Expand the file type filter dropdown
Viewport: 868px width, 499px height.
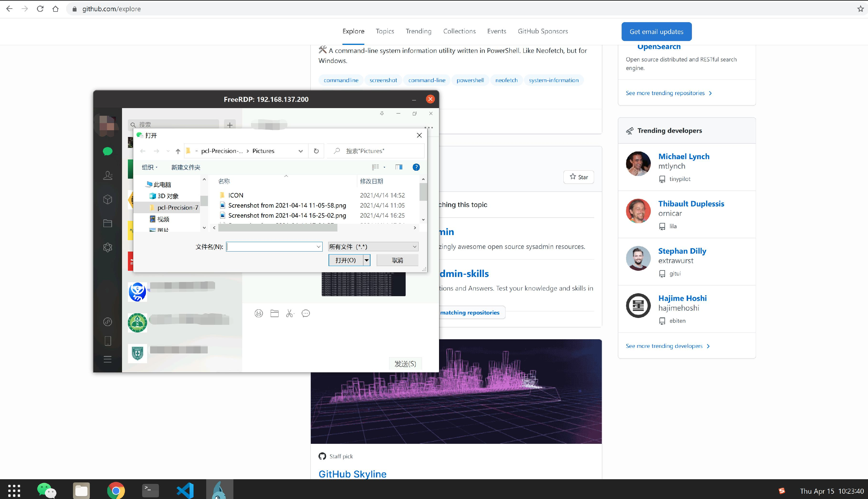pyautogui.click(x=414, y=247)
